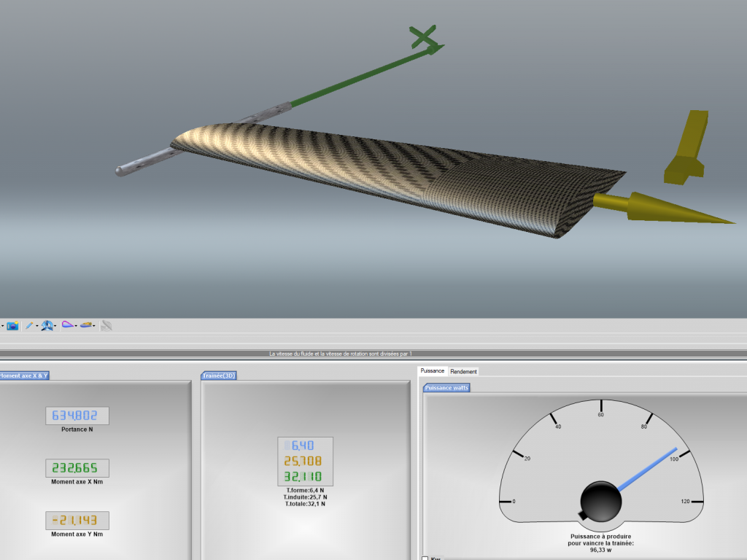Screen dimensions: 747x560
Task: Open dropdown arrow beside the pencil tool
Action: (x=37, y=327)
